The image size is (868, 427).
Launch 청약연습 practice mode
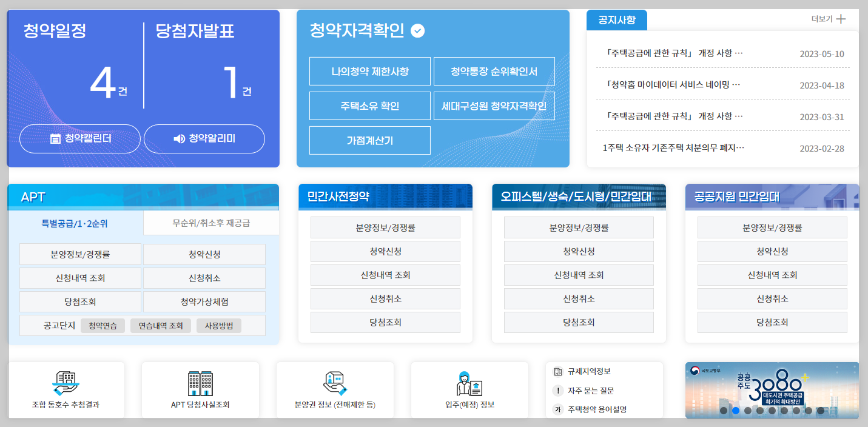click(x=103, y=325)
